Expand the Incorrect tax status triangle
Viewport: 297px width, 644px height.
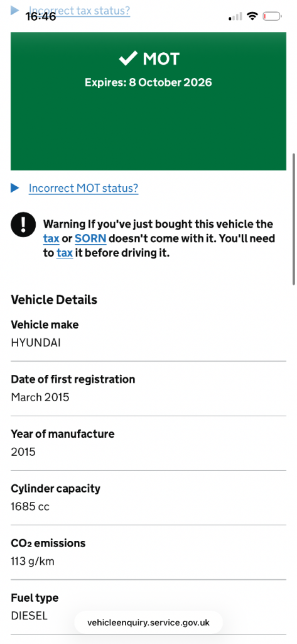[15, 10]
